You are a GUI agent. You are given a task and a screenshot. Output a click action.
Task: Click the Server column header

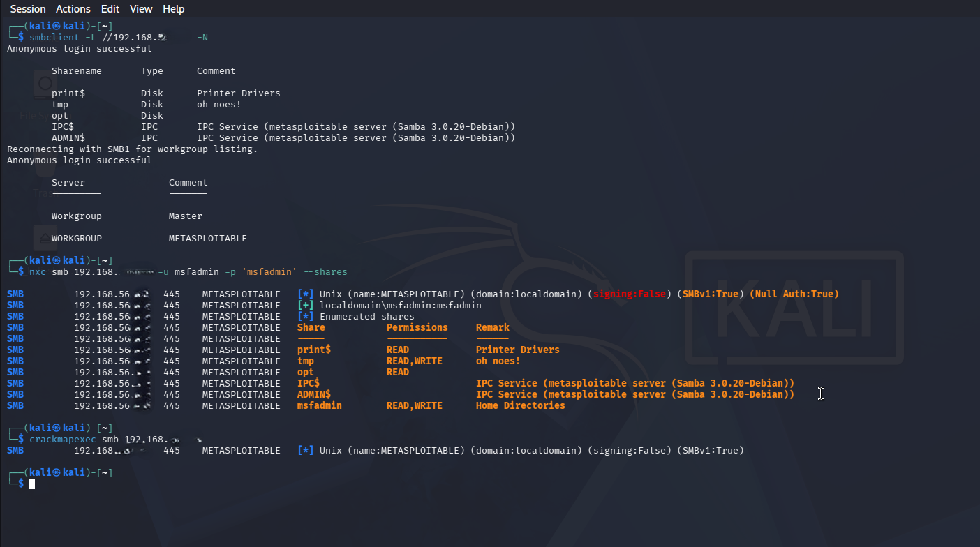click(68, 183)
